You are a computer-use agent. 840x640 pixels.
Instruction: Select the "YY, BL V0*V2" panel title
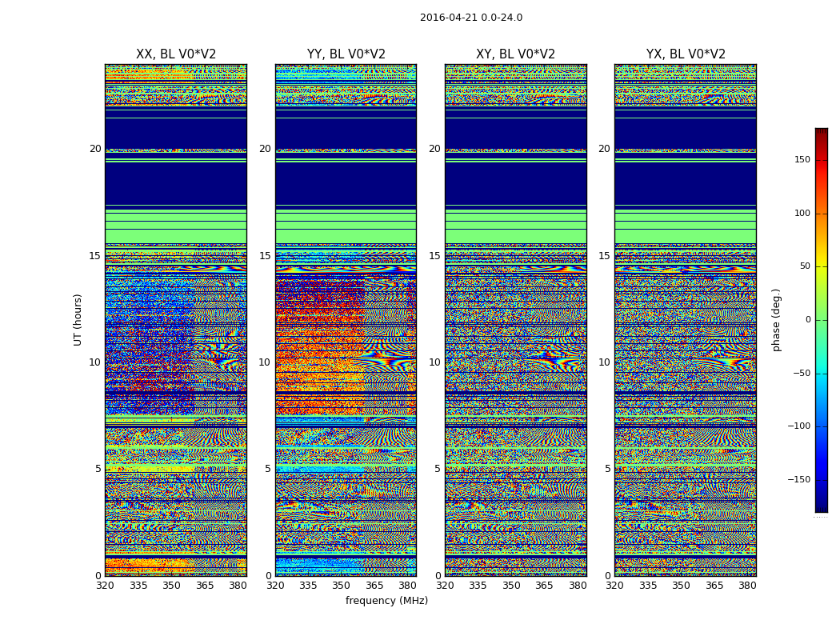point(346,54)
